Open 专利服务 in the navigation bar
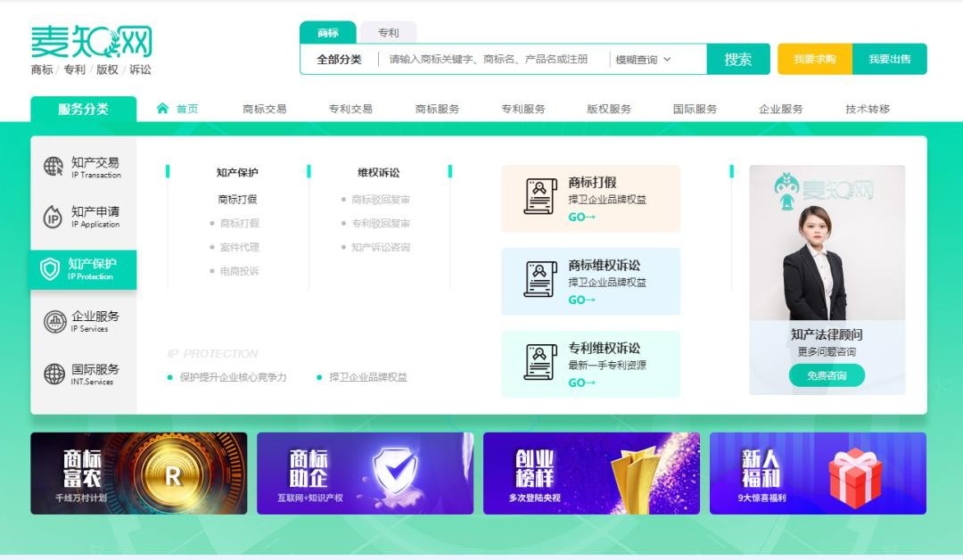963x560 pixels. [523, 109]
